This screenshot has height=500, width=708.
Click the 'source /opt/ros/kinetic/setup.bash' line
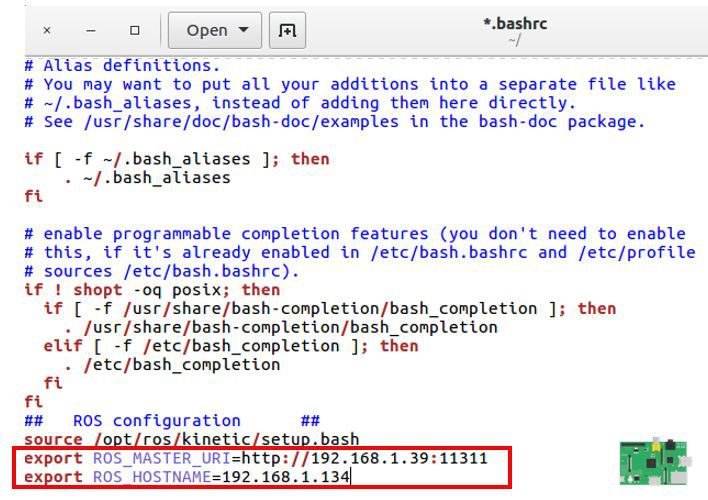pyautogui.click(x=192, y=439)
